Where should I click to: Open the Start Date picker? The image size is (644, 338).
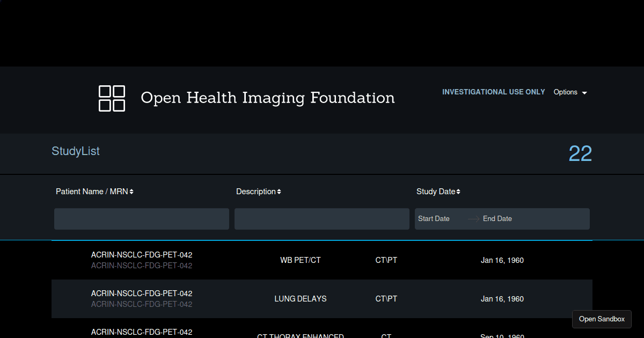click(434, 219)
